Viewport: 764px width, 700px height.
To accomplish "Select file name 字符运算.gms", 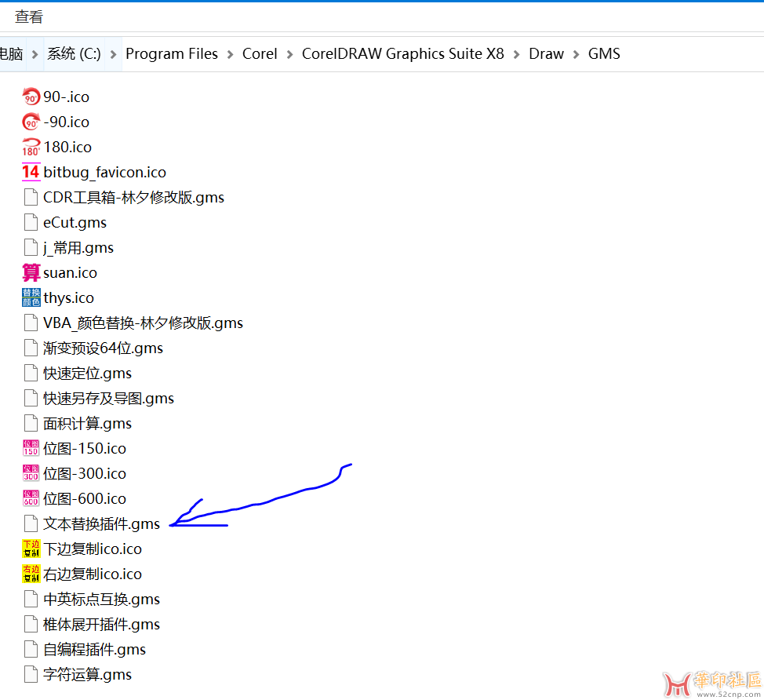I will point(87,675).
